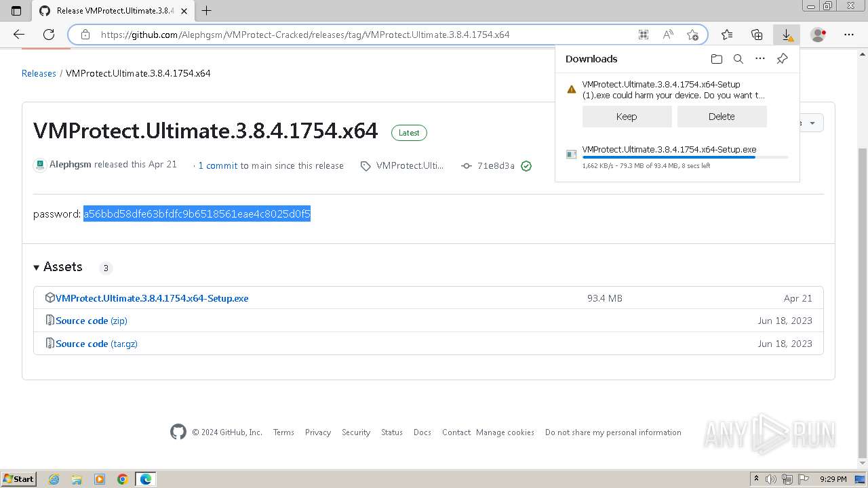
Task: Close the Release VMProtect tab
Action: click(184, 11)
